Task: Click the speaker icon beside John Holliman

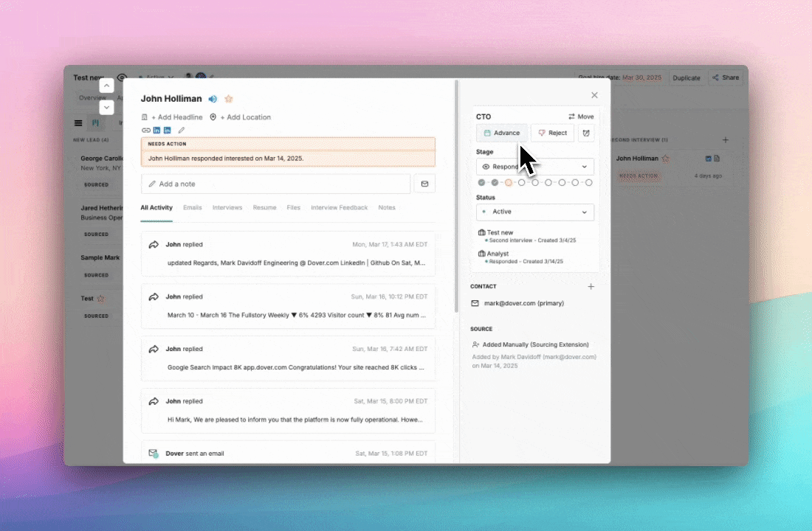Action: click(213, 99)
